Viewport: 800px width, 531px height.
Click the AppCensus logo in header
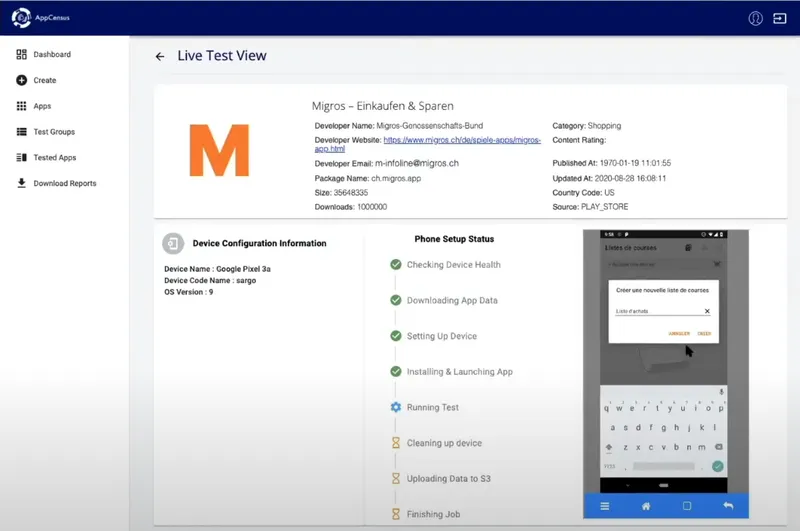pos(41,17)
